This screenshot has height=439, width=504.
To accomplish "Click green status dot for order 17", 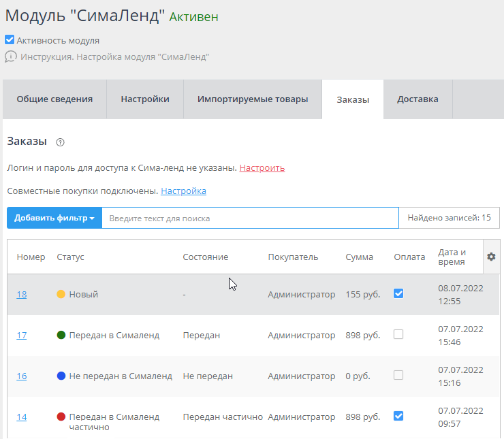I will tap(61, 335).
